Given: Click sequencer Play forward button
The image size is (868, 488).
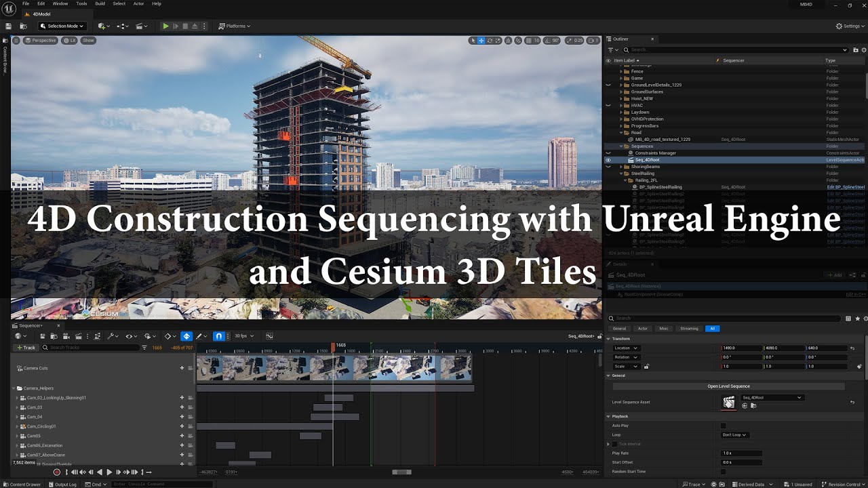Looking at the screenshot, I should coord(109,472).
